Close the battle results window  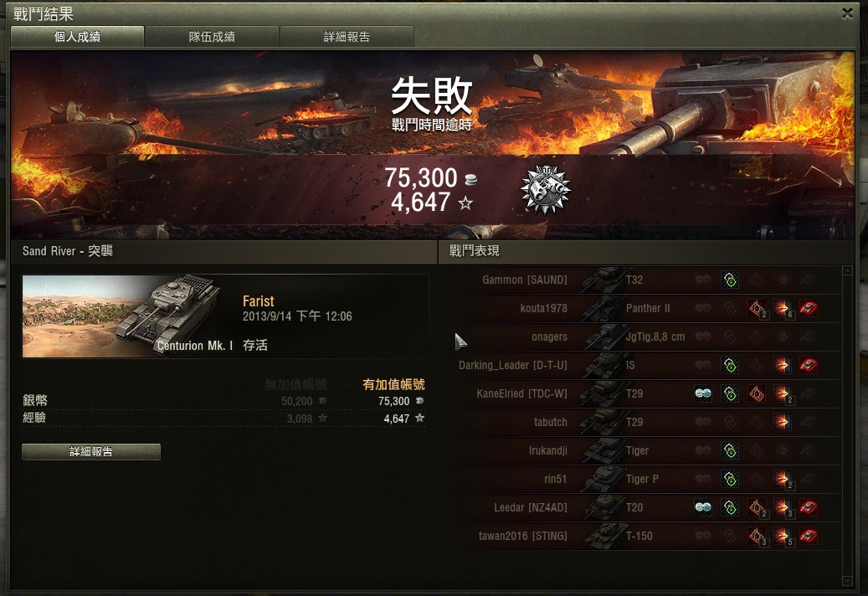pos(847,13)
